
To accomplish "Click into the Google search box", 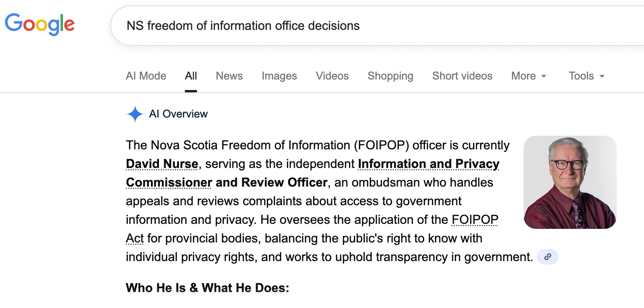I will point(350,26).
